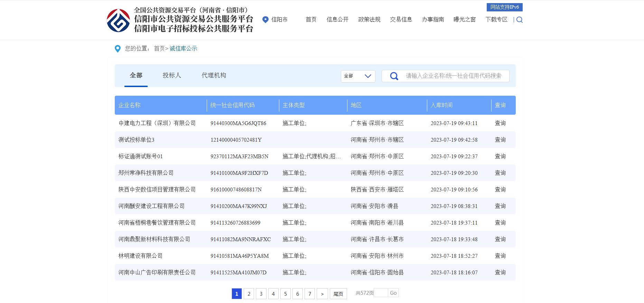Click the breadcrumb location marker icon

(x=118, y=49)
